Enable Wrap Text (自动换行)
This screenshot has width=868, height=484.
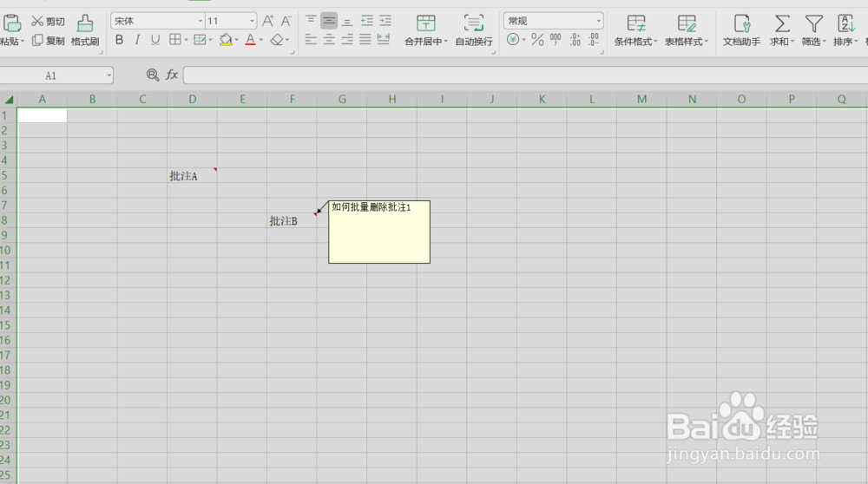tap(474, 30)
